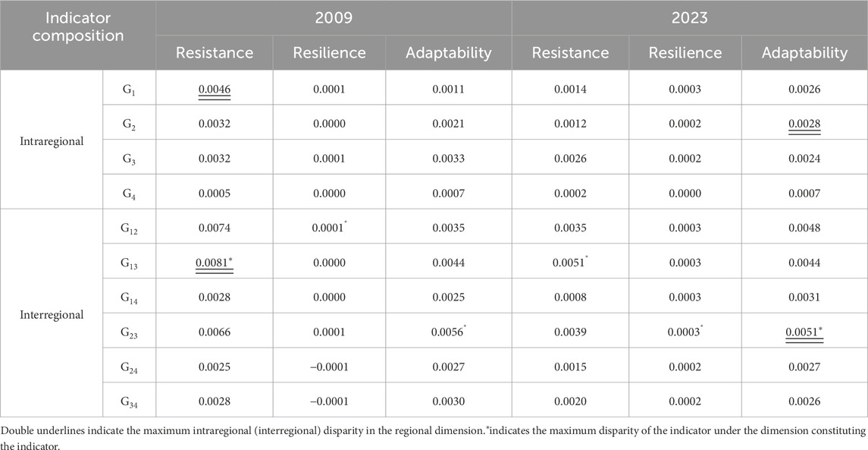868x450 pixels.
Task: Select the 2009 column group header
Action: click(x=334, y=17)
